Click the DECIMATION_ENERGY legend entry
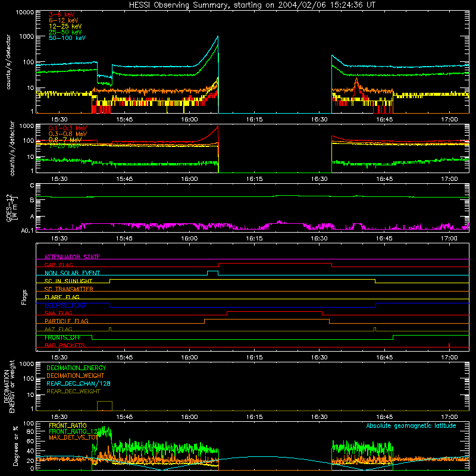 click(x=76, y=368)
